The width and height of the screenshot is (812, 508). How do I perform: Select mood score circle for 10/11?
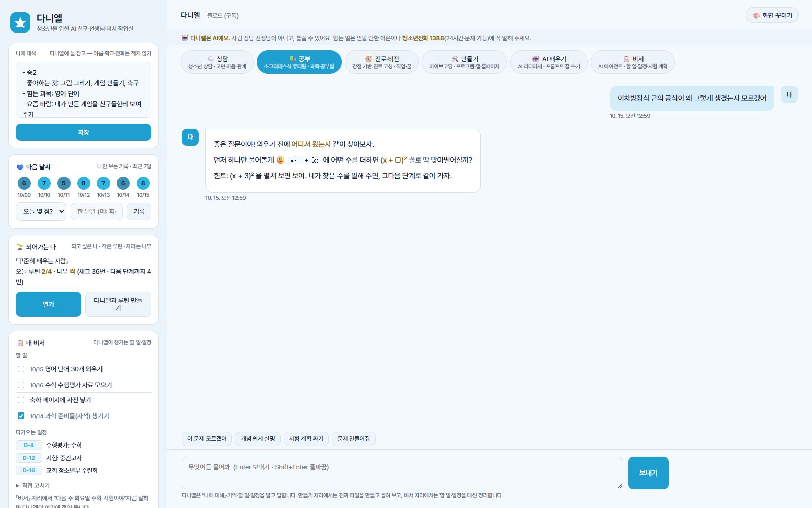point(63,183)
